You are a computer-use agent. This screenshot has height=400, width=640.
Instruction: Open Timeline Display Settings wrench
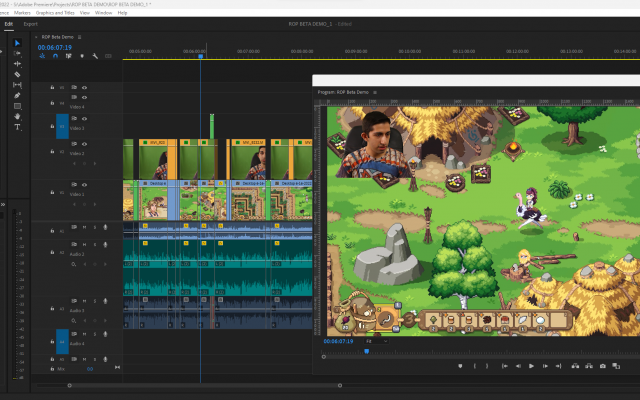pyautogui.click(x=95, y=56)
